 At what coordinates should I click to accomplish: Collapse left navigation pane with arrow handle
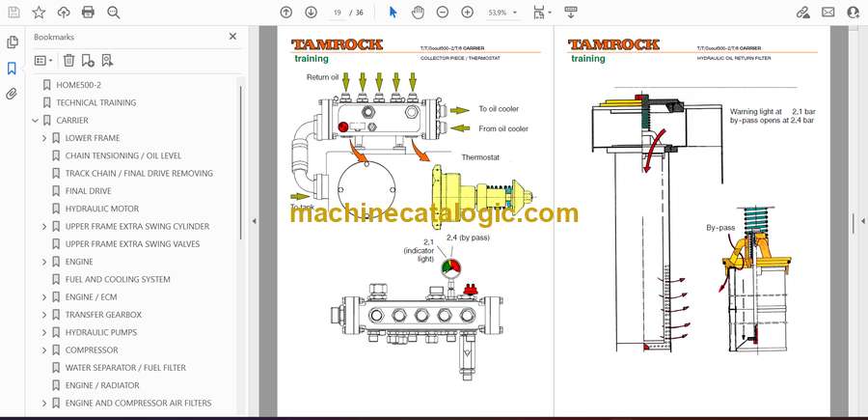[254, 221]
